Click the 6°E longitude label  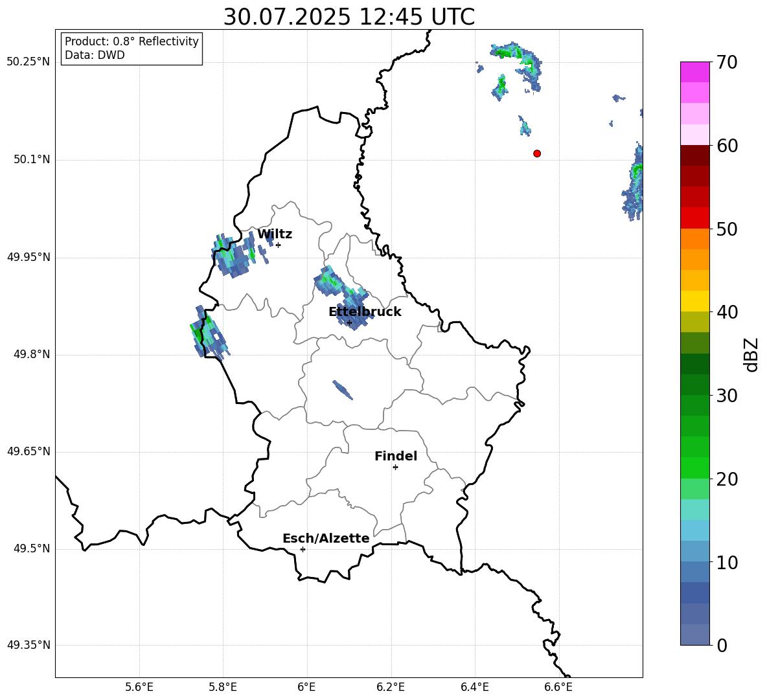[306, 687]
